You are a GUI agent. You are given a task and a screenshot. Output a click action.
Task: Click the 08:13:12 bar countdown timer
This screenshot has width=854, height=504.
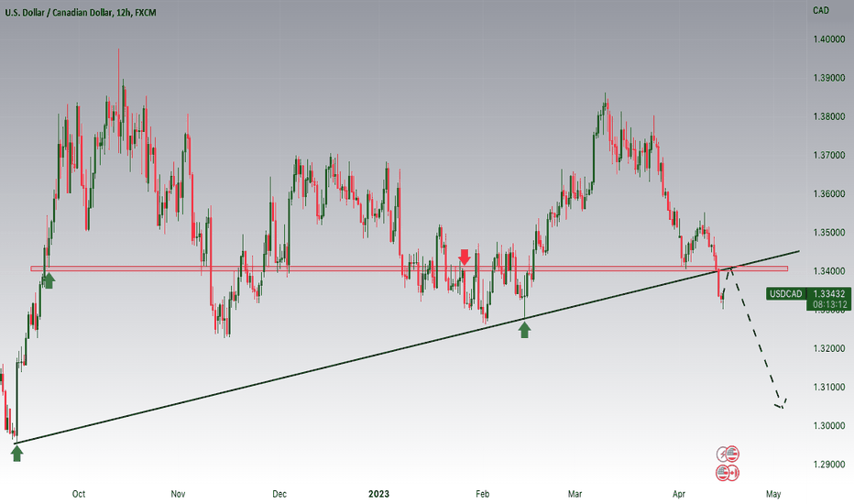pos(829,304)
